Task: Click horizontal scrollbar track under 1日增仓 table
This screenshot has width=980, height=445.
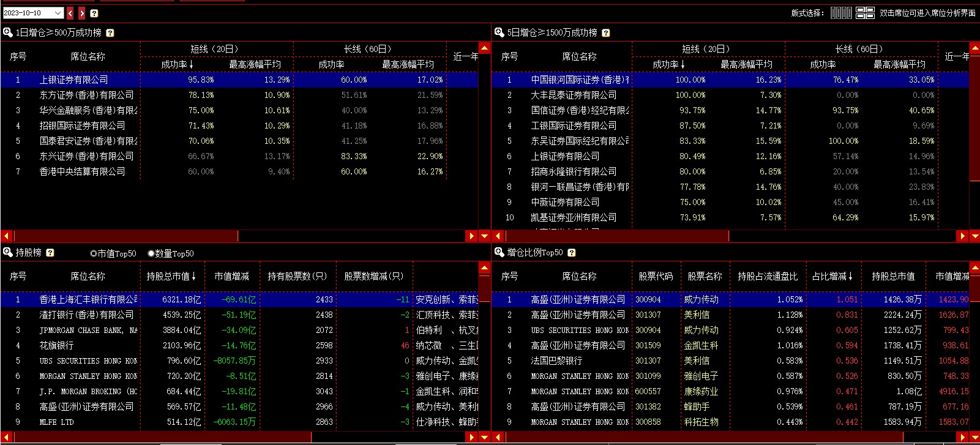Action: (355, 236)
